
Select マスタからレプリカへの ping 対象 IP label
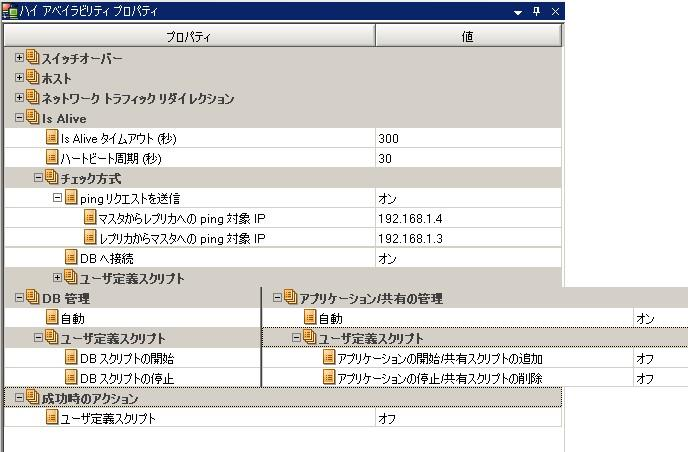click(x=182, y=219)
